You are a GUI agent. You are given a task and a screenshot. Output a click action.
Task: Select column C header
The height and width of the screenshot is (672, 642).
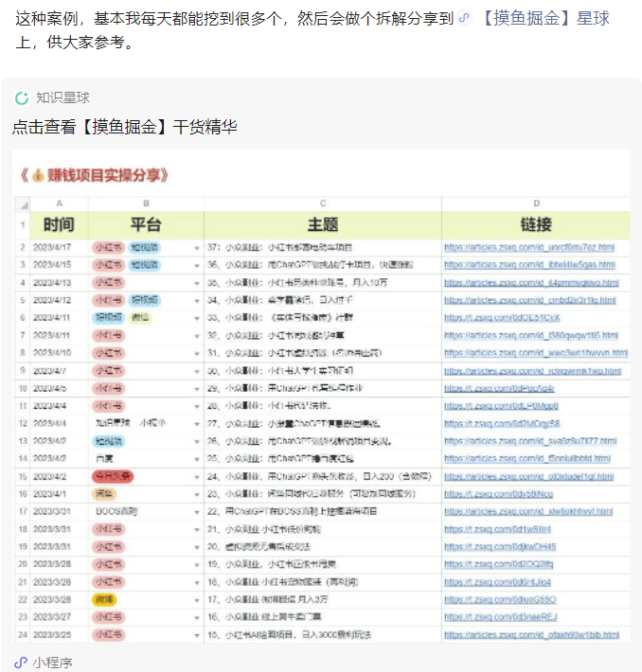(323, 203)
